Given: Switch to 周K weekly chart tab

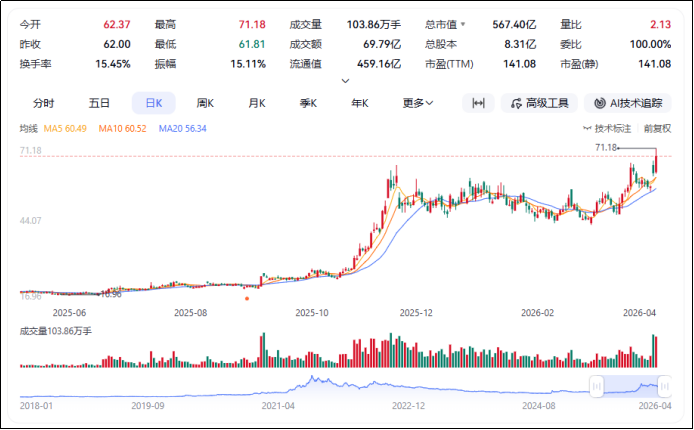Looking at the screenshot, I should click(x=206, y=103).
